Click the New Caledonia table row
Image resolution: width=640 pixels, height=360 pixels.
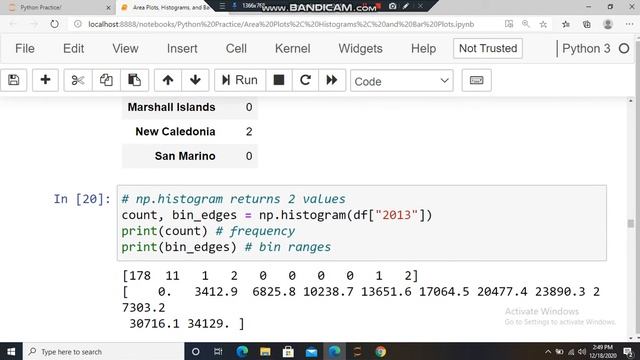point(190,131)
